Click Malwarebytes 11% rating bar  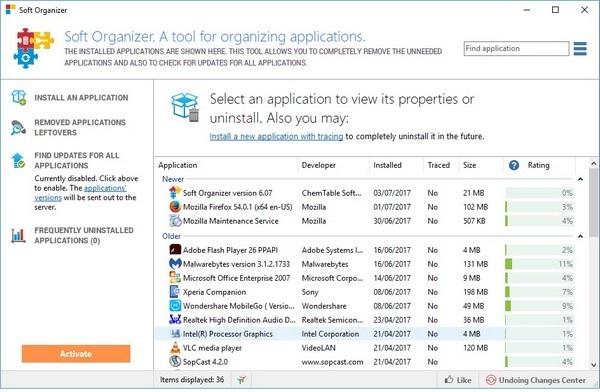click(x=540, y=264)
